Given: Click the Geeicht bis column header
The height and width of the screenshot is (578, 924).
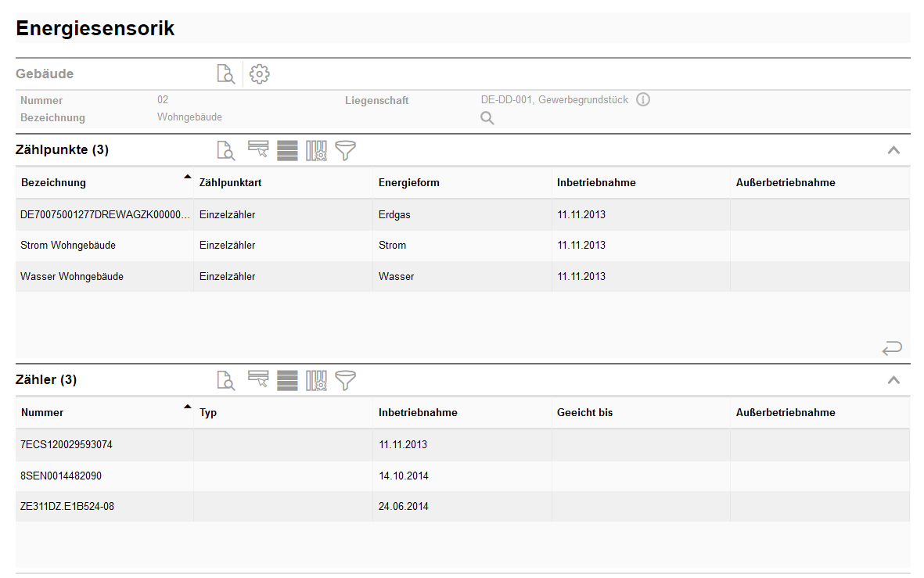Looking at the screenshot, I should pos(584,413).
